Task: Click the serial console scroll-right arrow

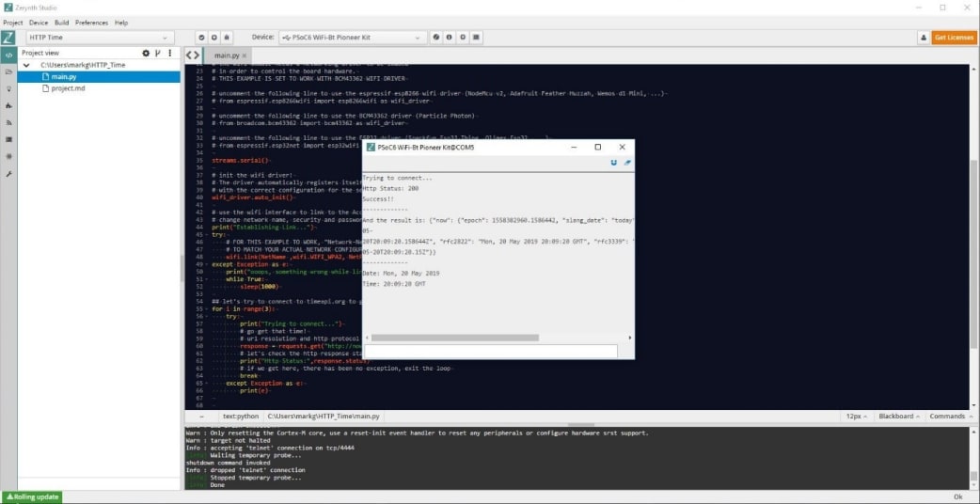Action: coord(629,338)
